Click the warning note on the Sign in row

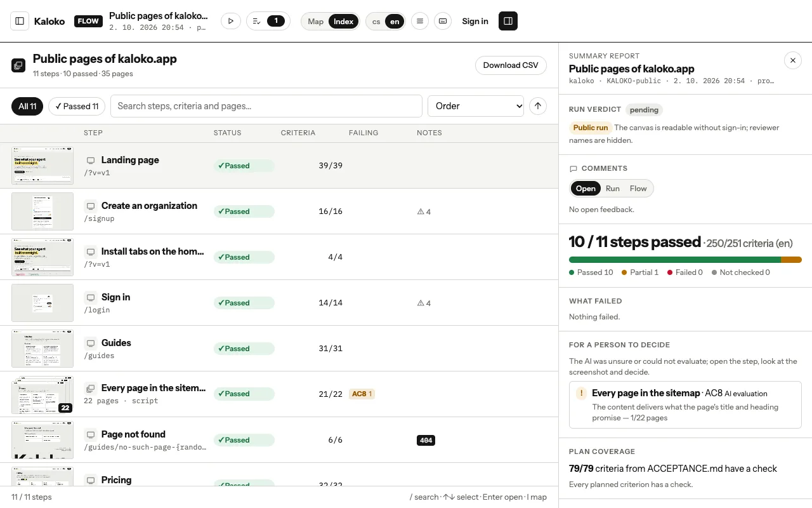pos(424,304)
